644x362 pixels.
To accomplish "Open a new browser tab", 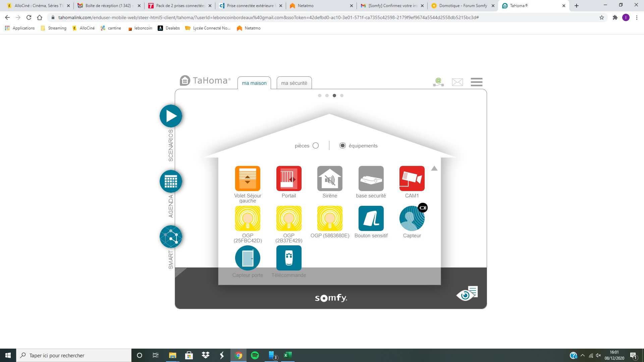I will pos(577,6).
